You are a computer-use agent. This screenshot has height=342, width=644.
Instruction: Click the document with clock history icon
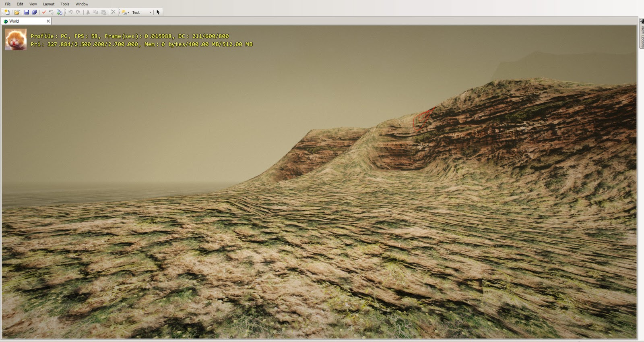point(60,12)
